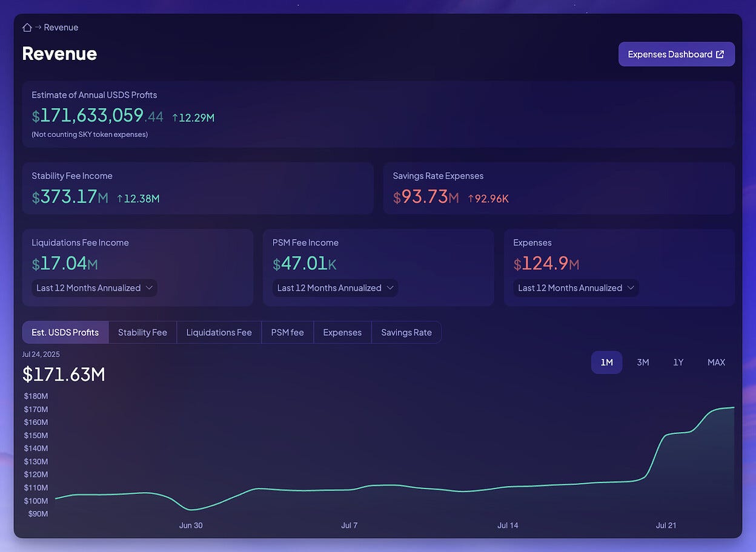Select the Est. USDS Profits tab
Viewport: 756px width, 552px height.
coord(65,332)
